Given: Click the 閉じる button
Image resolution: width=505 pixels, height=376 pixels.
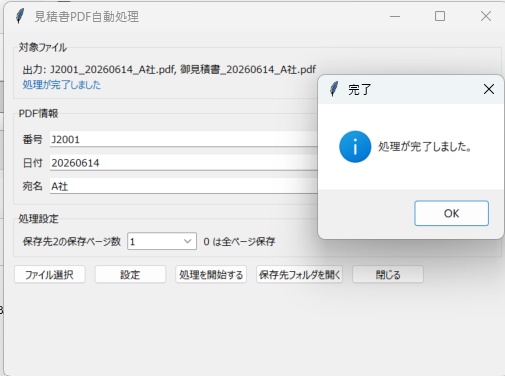Looking at the screenshot, I should (x=388, y=275).
